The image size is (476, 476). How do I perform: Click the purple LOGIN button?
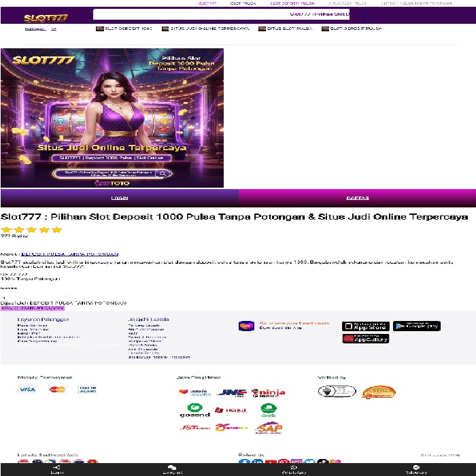[120, 198]
